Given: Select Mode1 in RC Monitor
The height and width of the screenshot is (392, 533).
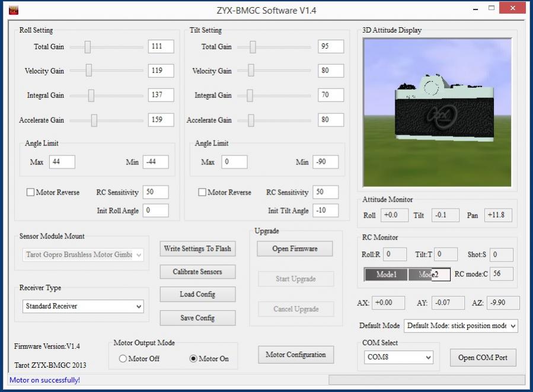Looking at the screenshot, I should [x=386, y=275].
